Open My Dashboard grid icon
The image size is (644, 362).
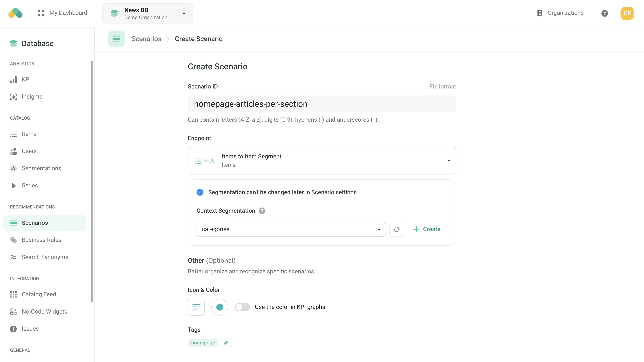(x=41, y=13)
